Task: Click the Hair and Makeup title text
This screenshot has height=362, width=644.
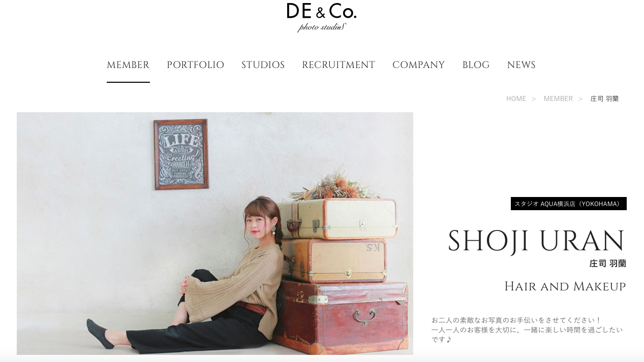Action: [565, 286]
